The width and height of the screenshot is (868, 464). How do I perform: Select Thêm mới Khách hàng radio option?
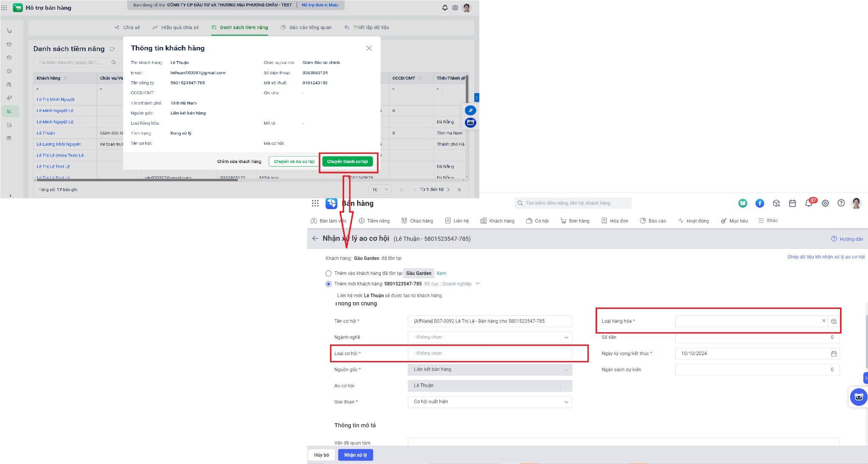pyautogui.click(x=328, y=284)
